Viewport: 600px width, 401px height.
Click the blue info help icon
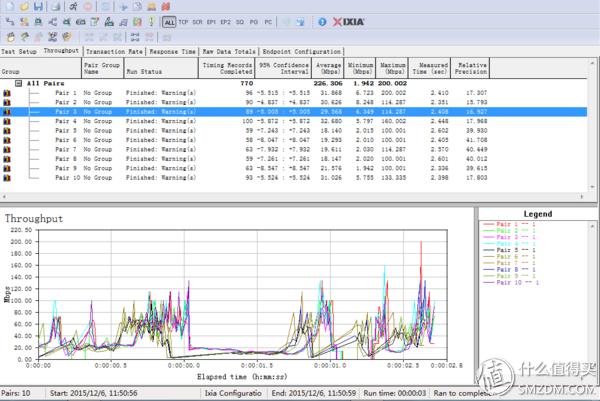tap(321, 20)
